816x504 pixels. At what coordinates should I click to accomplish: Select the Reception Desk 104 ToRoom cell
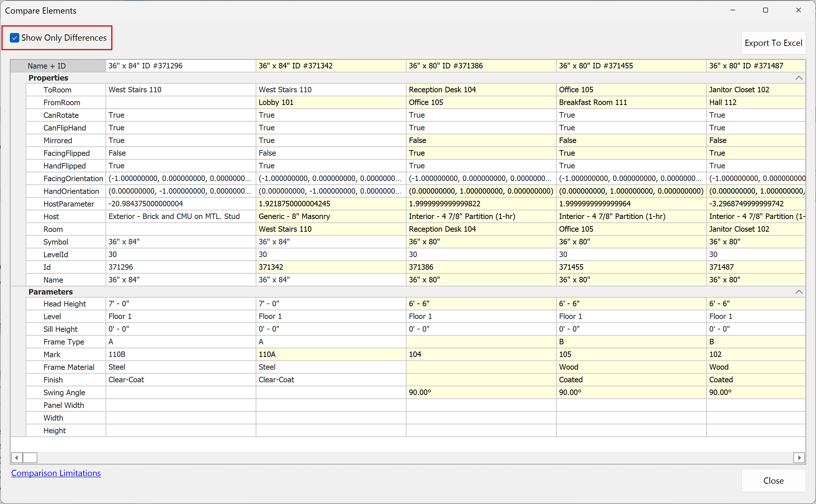481,90
